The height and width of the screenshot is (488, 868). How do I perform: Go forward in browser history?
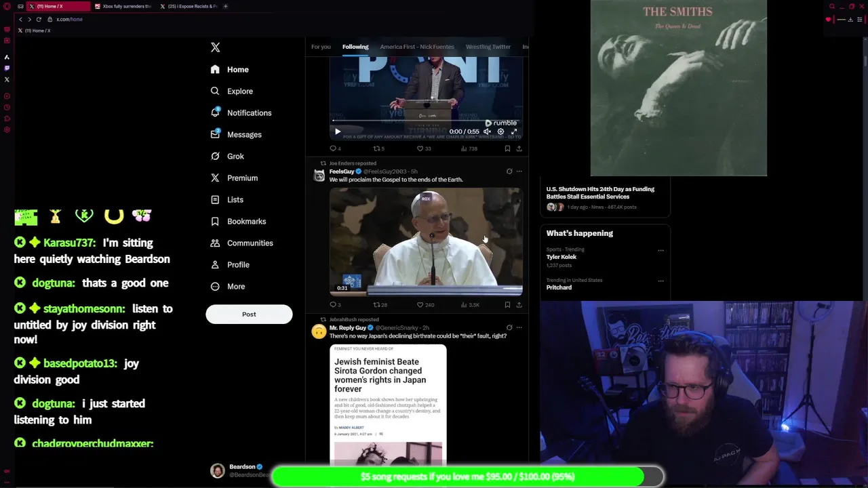(x=29, y=19)
